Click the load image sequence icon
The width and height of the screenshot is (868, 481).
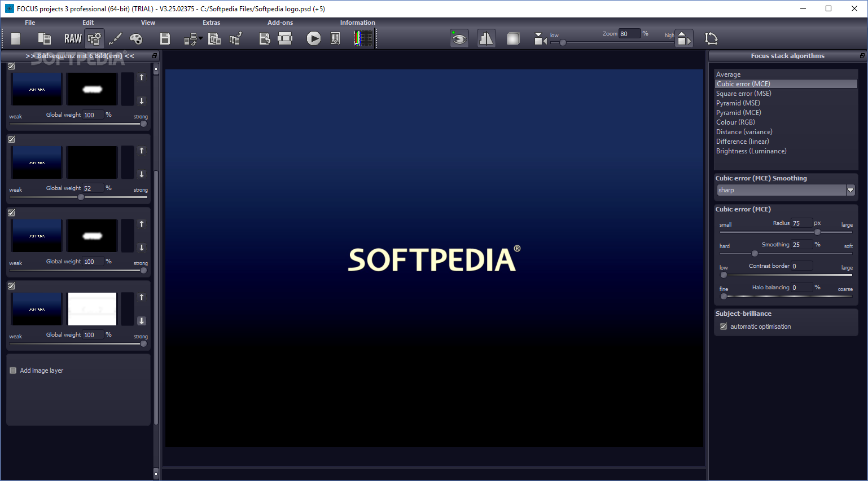tap(44, 38)
